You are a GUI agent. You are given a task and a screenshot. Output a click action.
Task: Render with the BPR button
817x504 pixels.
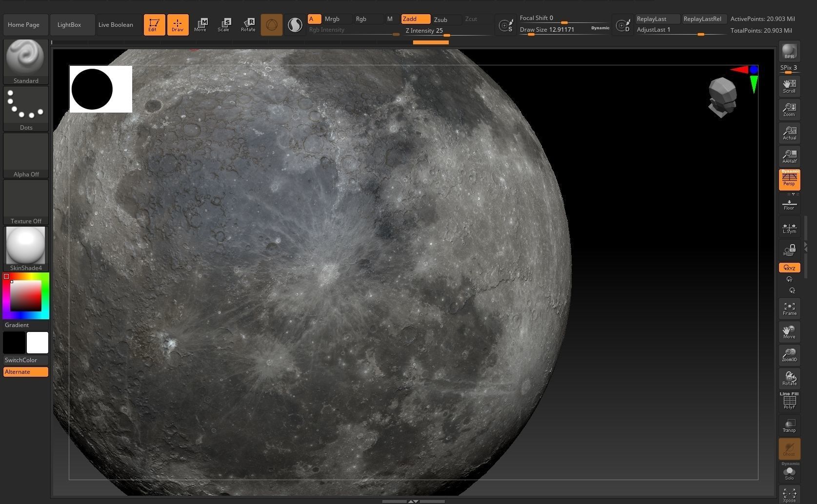pos(789,52)
